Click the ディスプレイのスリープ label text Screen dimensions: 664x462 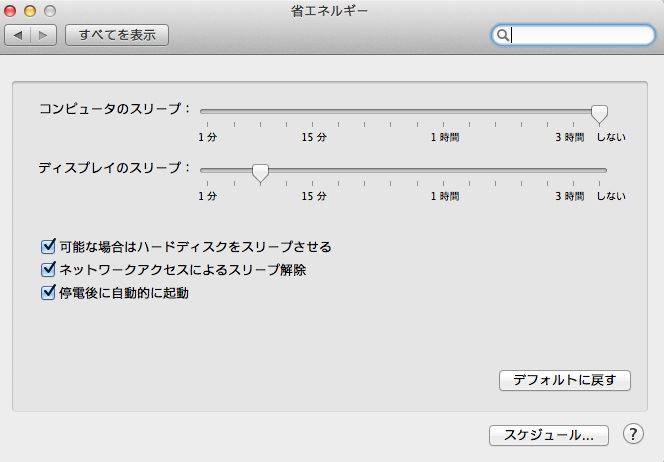114,168
